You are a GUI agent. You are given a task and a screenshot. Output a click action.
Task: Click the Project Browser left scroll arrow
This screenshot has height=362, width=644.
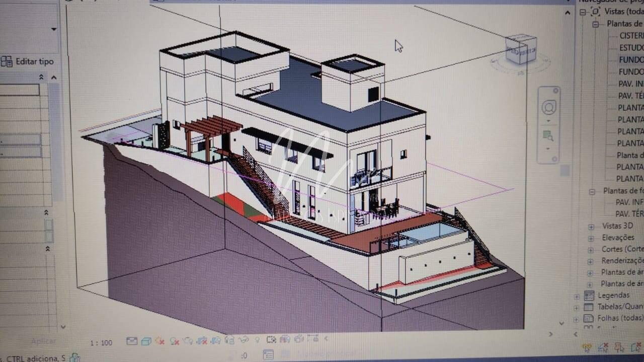576,334
